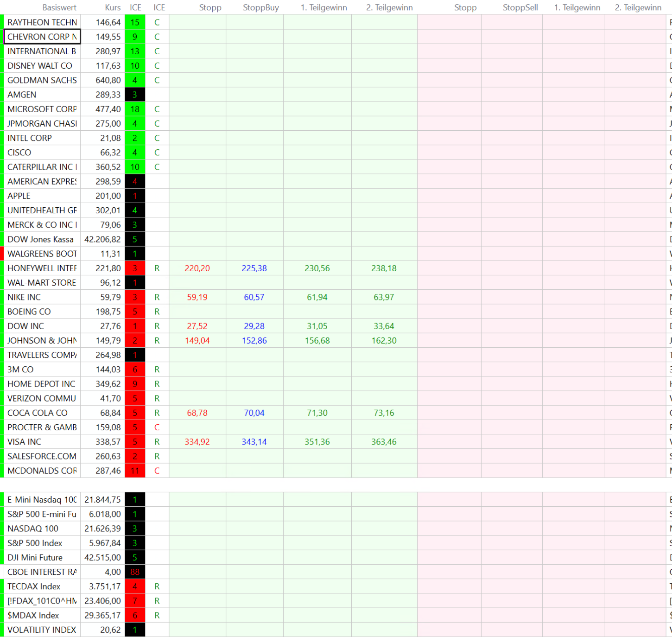This screenshot has width=672, height=637.
Task: Select the StoppBuy column header
Action: click(x=260, y=7)
